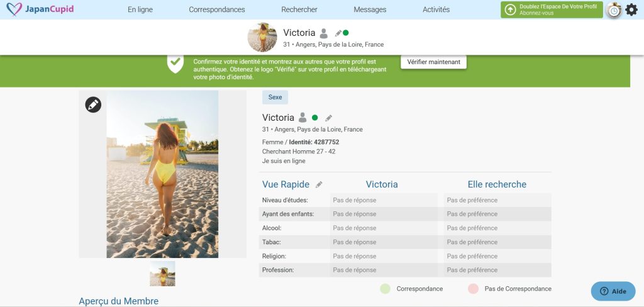Select the small beach photo thumbnail
The width and height of the screenshot is (644, 307).
tap(162, 274)
